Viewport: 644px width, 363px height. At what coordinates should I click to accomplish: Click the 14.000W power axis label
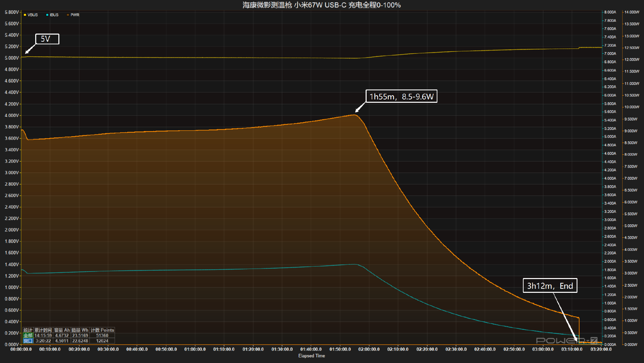[x=632, y=12]
